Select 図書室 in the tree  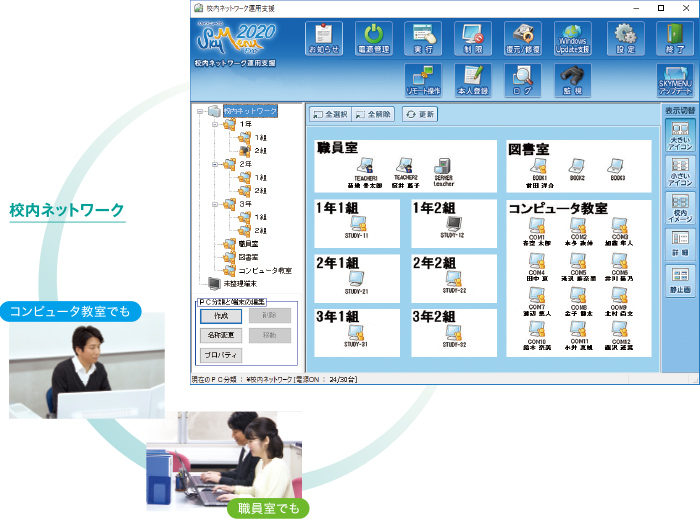pos(248,257)
